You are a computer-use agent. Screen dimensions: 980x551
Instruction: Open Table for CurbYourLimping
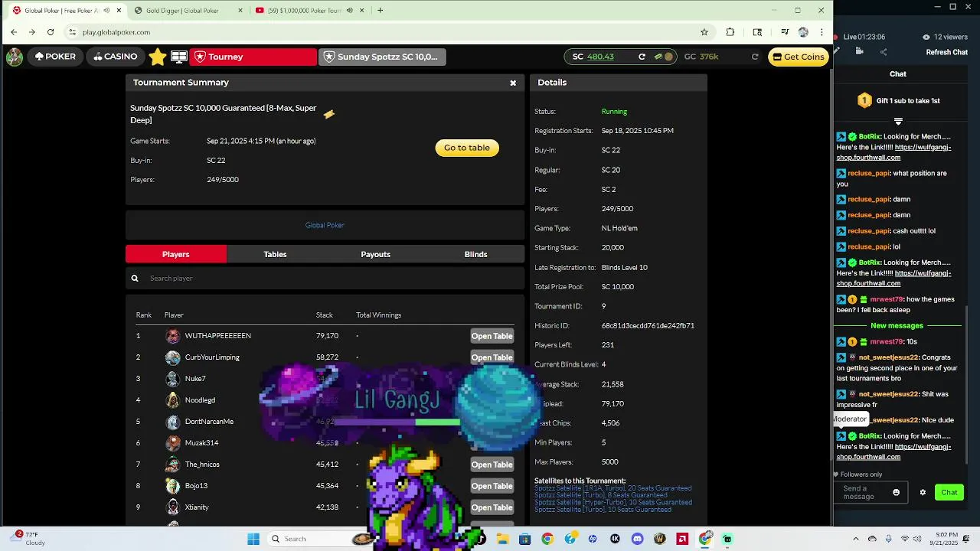(492, 357)
